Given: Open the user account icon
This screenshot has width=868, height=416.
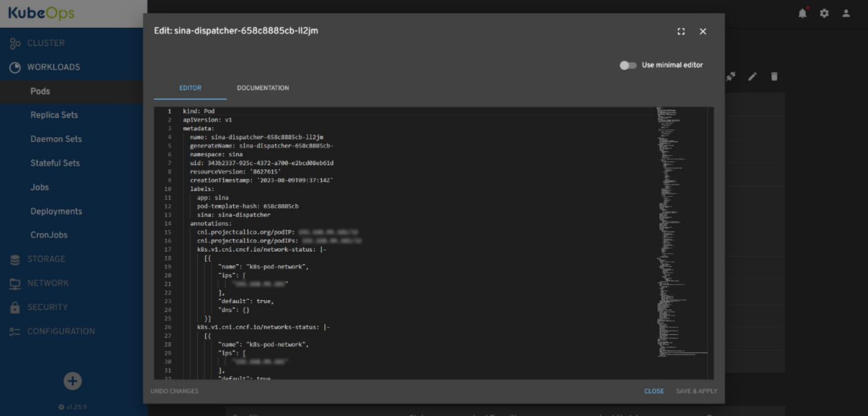Looking at the screenshot, I should [x=846, y=13].
